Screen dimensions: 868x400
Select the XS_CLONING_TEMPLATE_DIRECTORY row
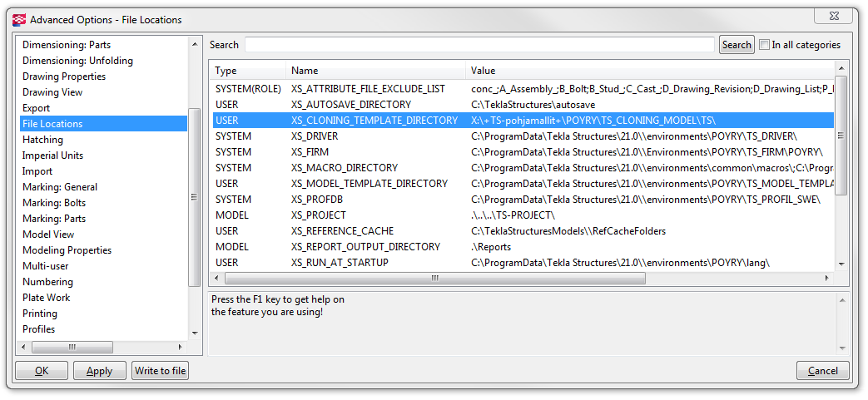pos(522,120)
